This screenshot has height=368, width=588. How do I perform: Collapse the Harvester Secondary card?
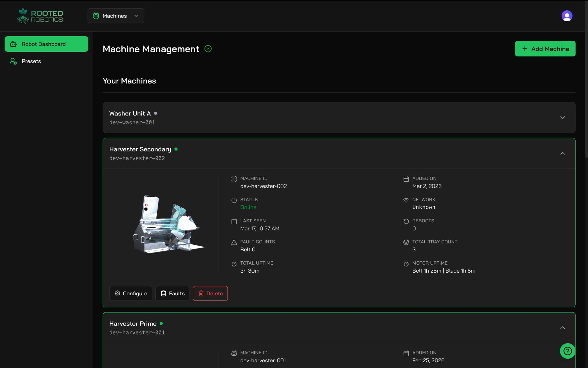point(562,153)
